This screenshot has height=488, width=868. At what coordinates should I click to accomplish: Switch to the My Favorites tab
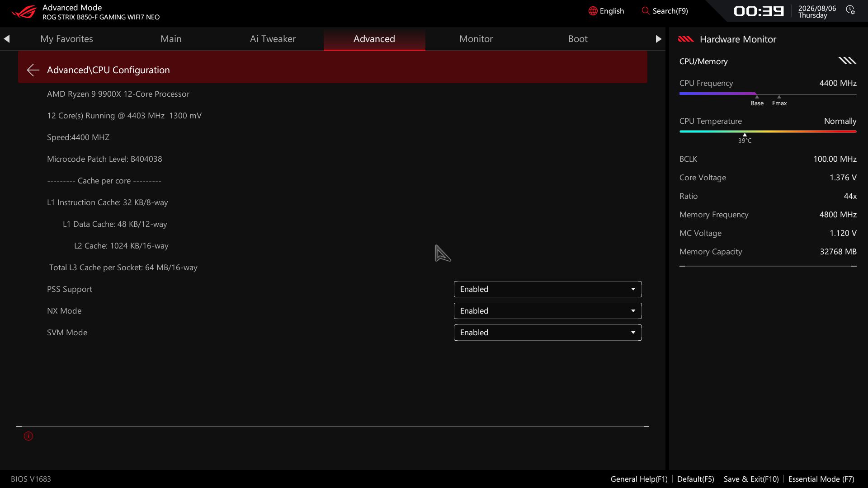point(66,39)
